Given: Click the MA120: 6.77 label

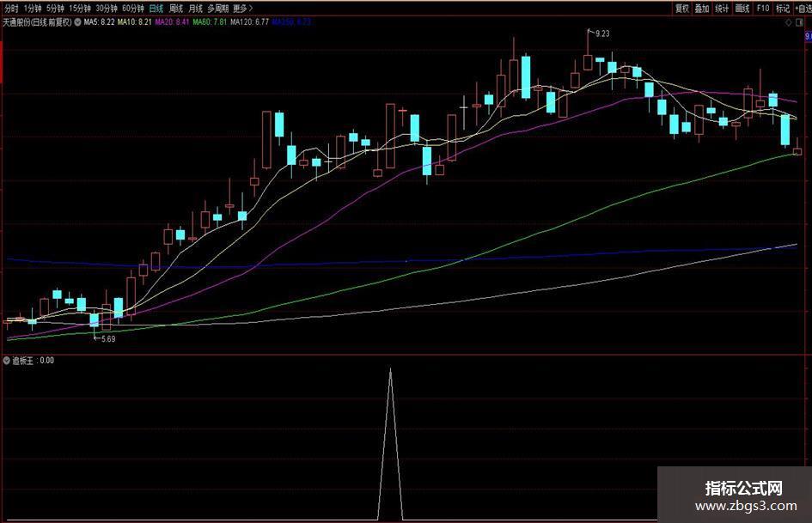Looking at the screenshot, I should coord(249,22).
